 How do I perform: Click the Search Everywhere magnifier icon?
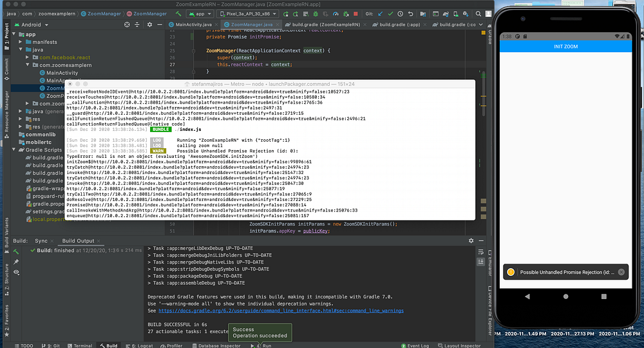coord(478,14)
